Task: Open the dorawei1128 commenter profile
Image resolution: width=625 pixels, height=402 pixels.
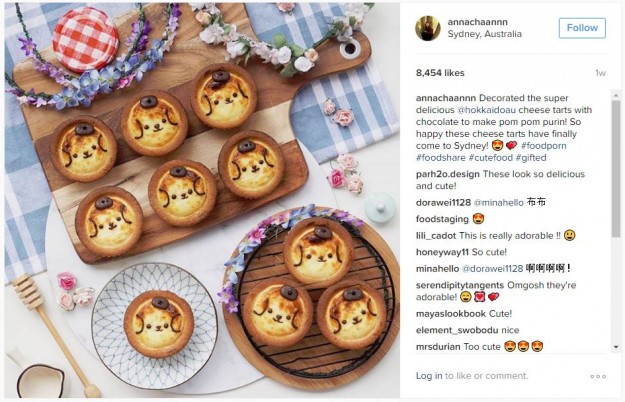Action: click(x=443, y=202)
